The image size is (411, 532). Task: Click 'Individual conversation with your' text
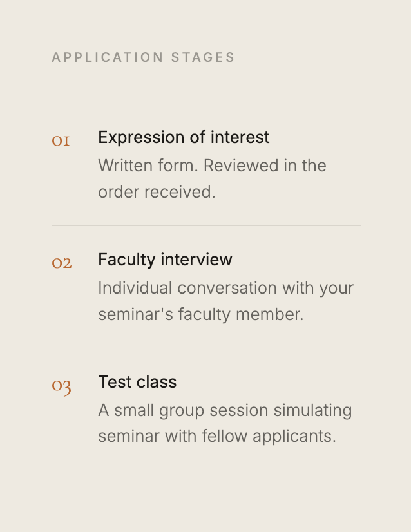pyautogui.click(x=225, y=289)
